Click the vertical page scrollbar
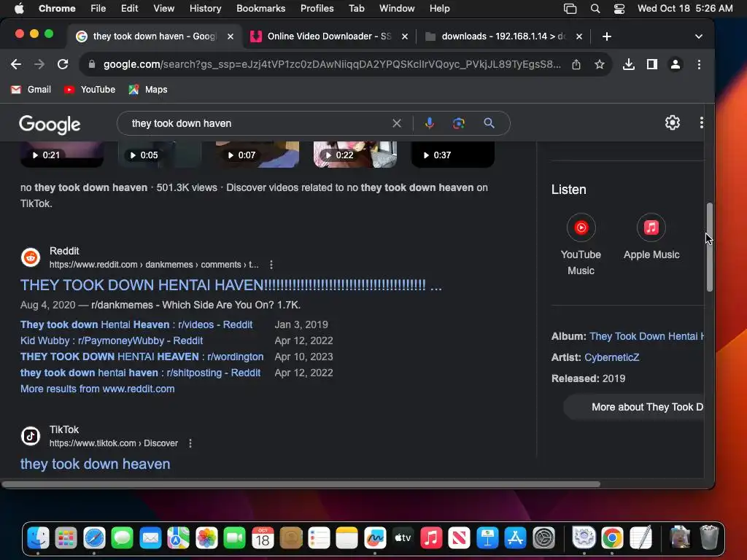The image size is (747, 560). [x=709, y=247]
